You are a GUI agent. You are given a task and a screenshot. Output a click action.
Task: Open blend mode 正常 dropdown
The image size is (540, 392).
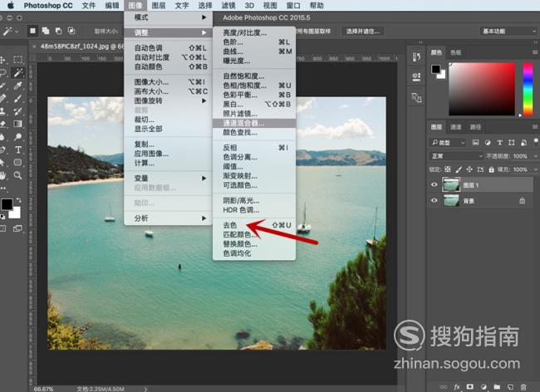[x=456, y=156]
